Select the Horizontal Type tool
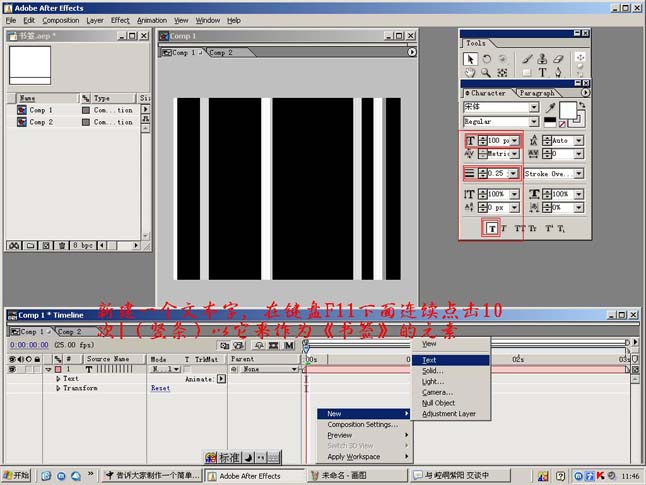646x485 pixels. pyautogui.click(x=542, y=73)
